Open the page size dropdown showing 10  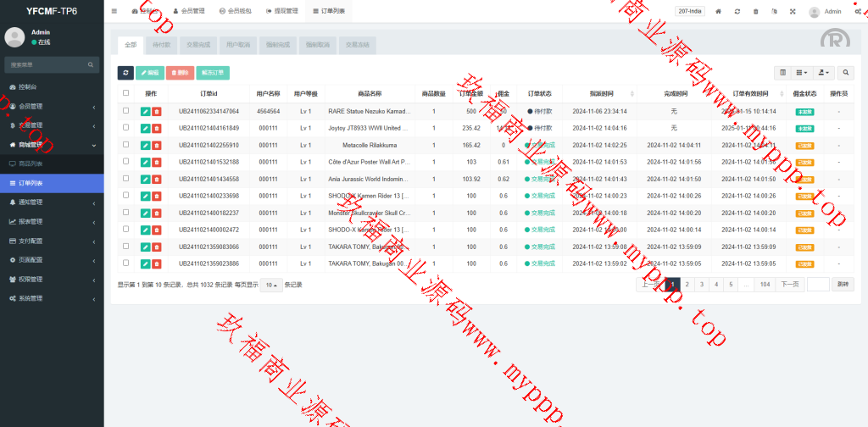pyautogui.click(x=271, y=285)
